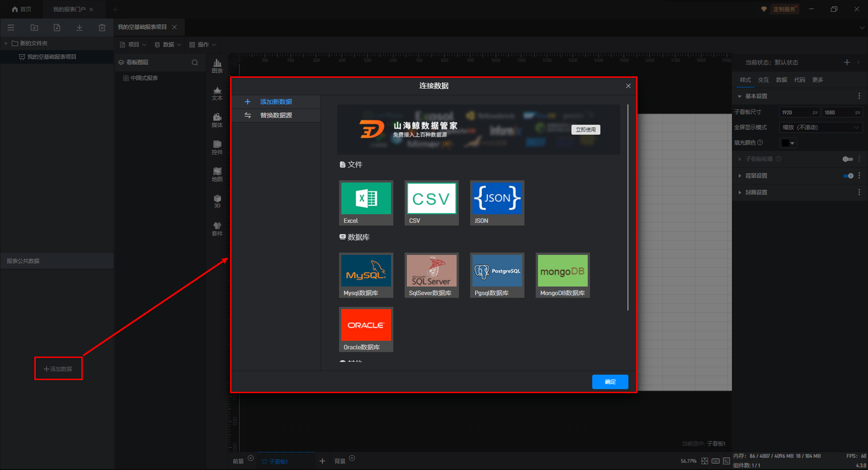Click the sub-board height field 1080
Screen dimensions: 868x470
point(842,113)
